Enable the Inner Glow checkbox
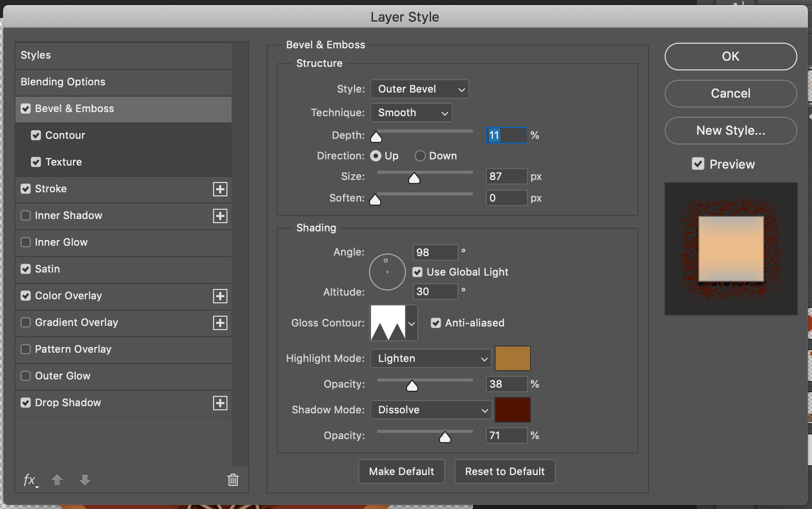Viewport: 812px width, 509px height. 26,242
